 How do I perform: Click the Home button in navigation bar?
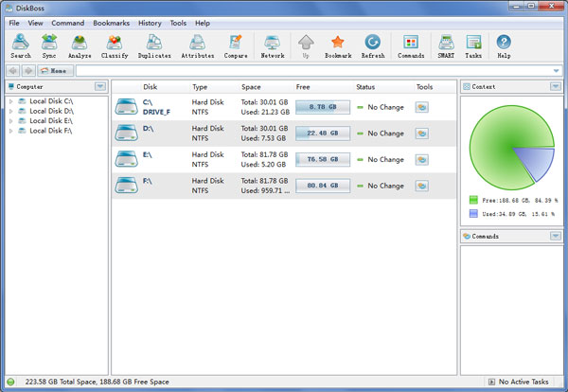[x=53, y=71]
